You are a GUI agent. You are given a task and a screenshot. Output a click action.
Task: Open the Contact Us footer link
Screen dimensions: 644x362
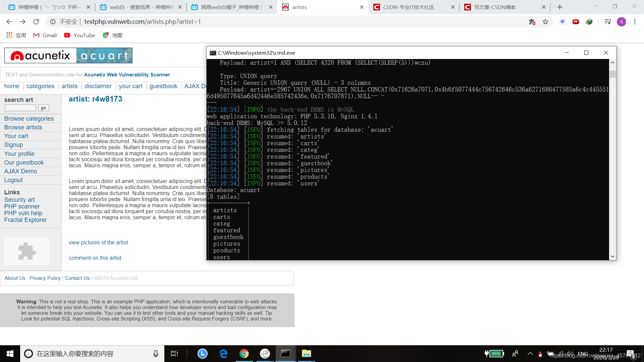pyautogui.click(x=77, y=278)
